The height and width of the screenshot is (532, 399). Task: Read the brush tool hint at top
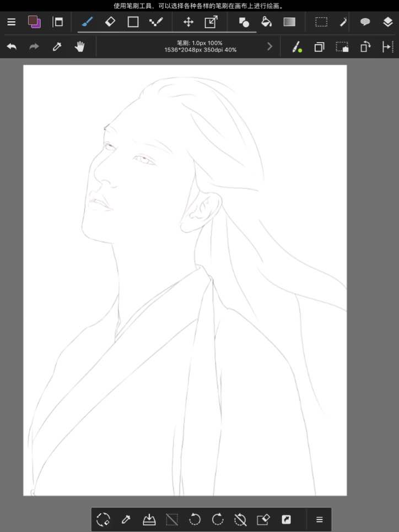[199, 6]
